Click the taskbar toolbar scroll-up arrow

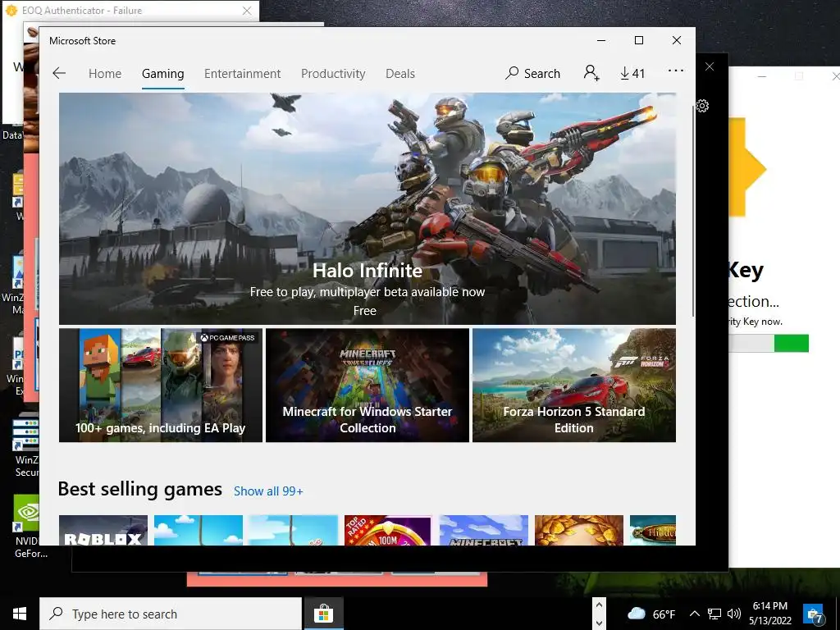pos(599,605)
